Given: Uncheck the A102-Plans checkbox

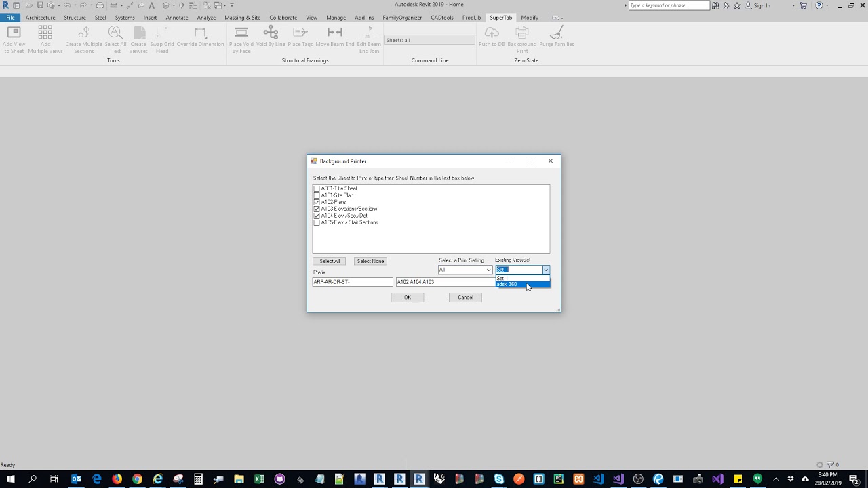Looking at the screenshot, I should [317, 202].
